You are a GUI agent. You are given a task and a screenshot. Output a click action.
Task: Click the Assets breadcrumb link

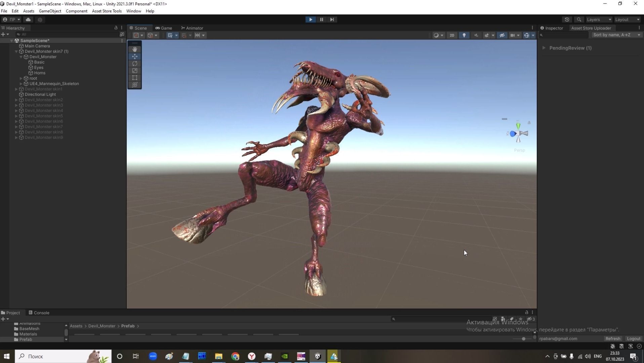click(x=76, y=326)
